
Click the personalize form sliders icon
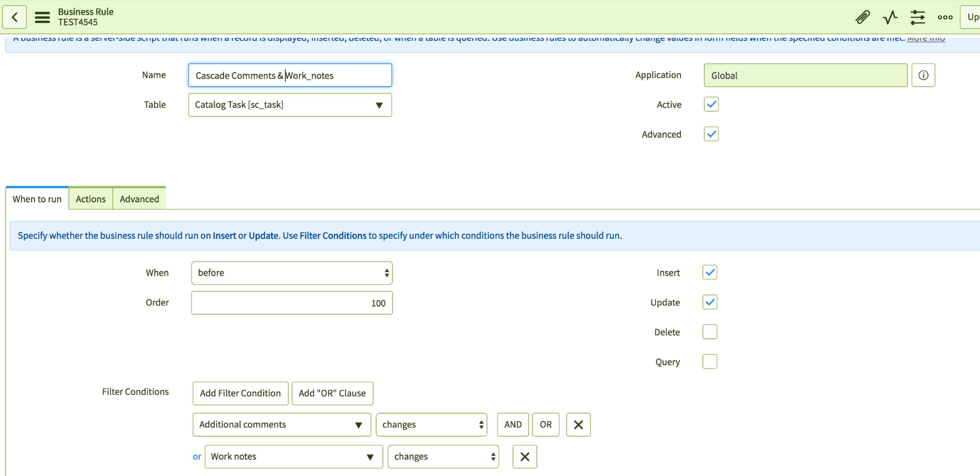918,17
